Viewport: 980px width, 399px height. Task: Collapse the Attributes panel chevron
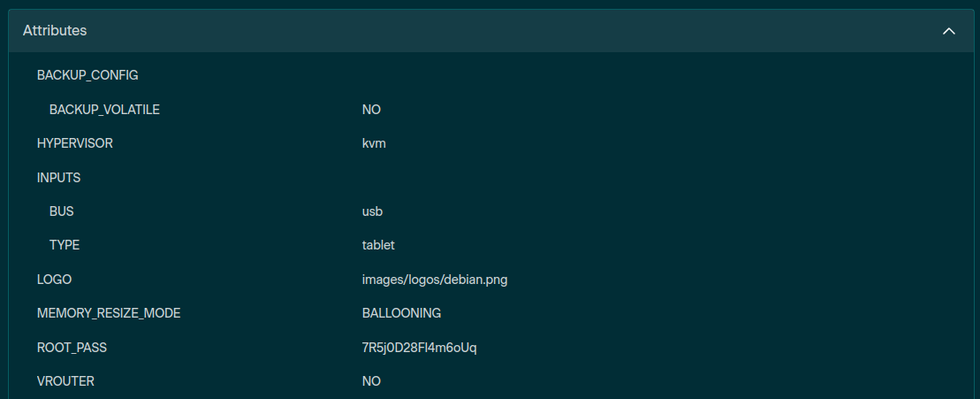coord(949,31)
